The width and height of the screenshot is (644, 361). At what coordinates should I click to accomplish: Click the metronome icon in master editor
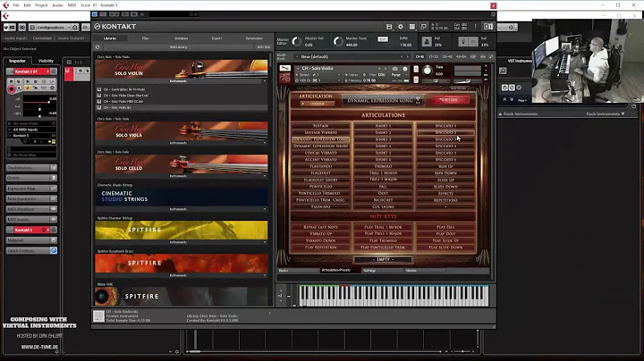(427, 41)
